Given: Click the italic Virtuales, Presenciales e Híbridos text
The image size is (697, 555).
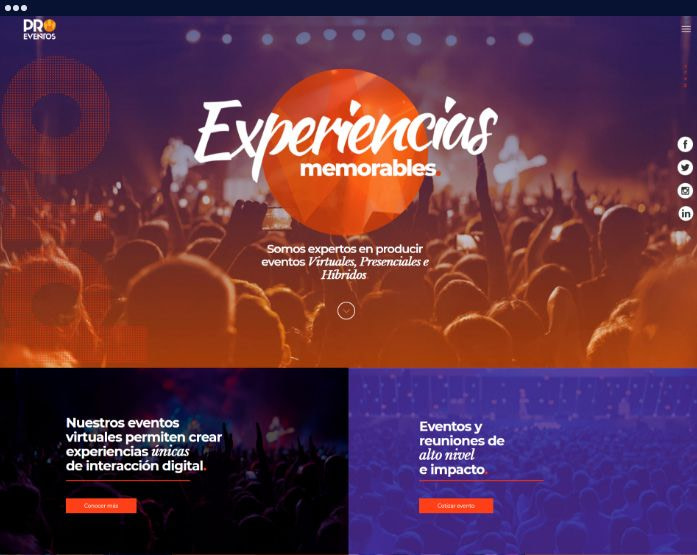Looking at the screenshot, I should pyautogui.click(x=369, y=268).
